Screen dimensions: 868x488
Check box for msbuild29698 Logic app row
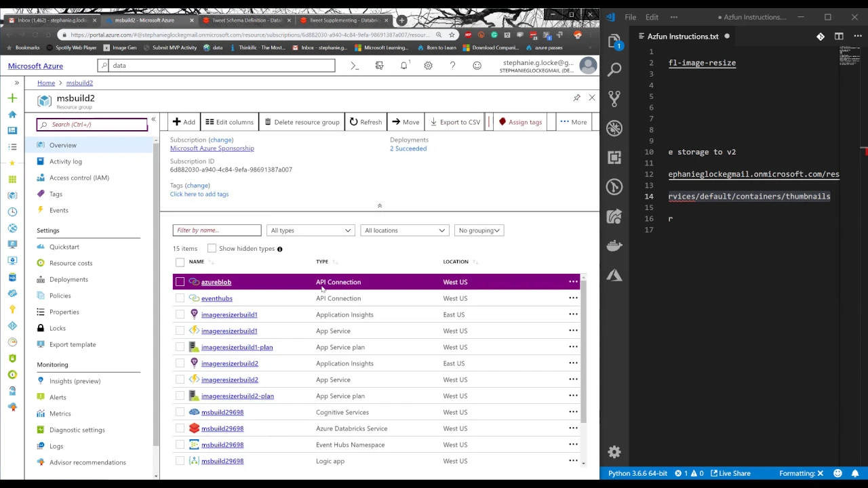pyautogui.click(x=180, y=461)
